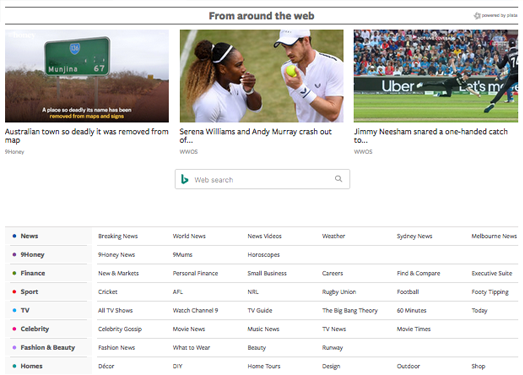
Task: Open Runway link
Action: click(332, 348)
